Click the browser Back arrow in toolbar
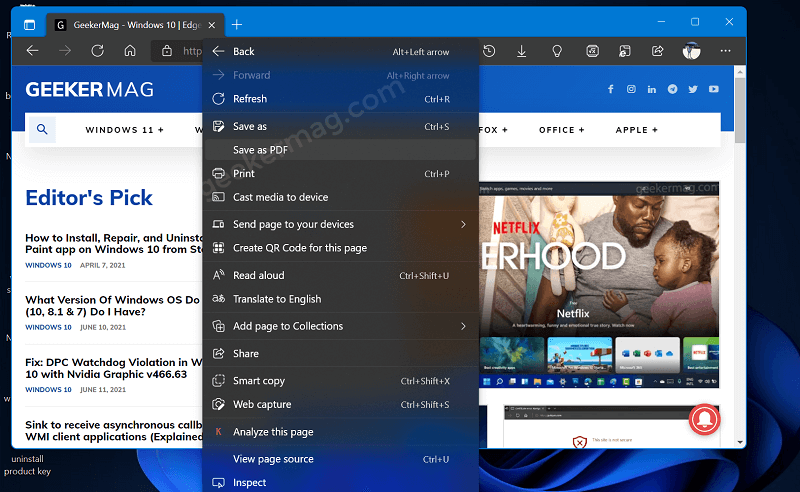 pos(33,51)
